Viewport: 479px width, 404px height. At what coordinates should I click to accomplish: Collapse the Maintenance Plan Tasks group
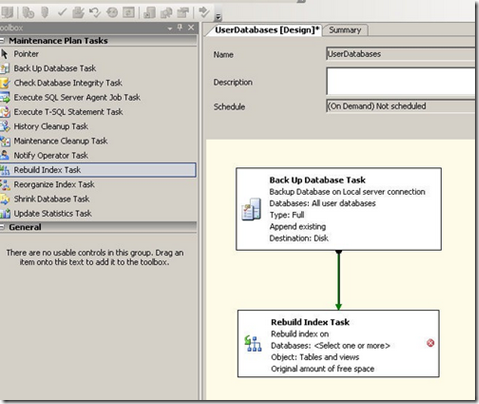tap(2, 41)
